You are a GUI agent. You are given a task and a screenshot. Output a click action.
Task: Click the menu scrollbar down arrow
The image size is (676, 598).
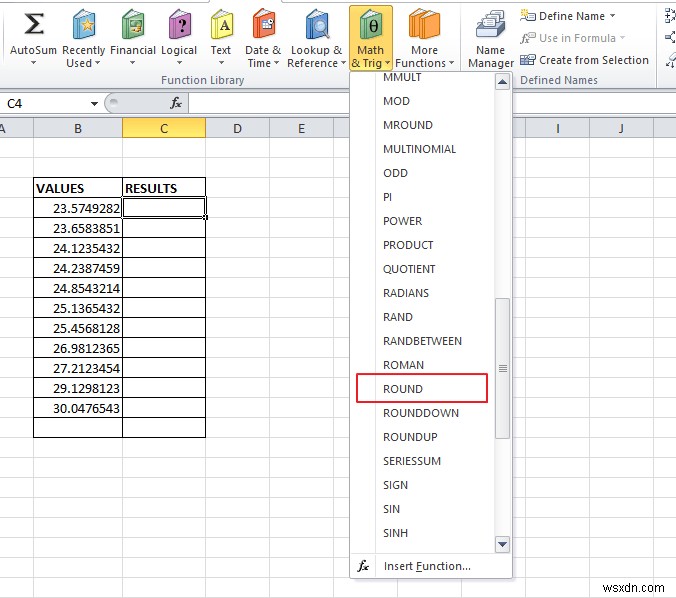coord(502,544)
